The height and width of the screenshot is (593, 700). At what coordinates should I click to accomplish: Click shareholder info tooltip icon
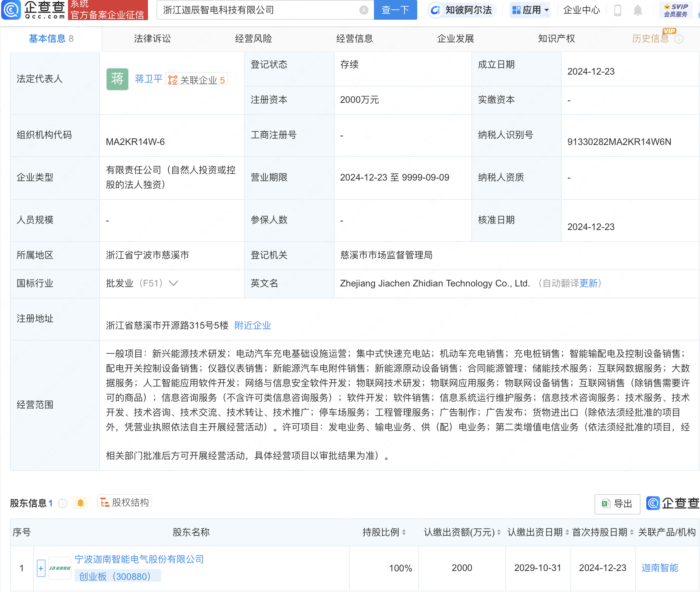click(x=63, y=503)
